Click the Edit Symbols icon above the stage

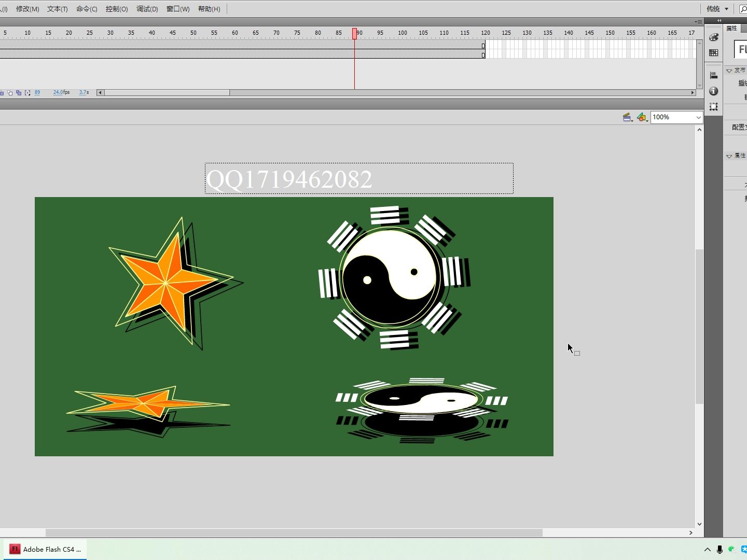pos(642,117)
